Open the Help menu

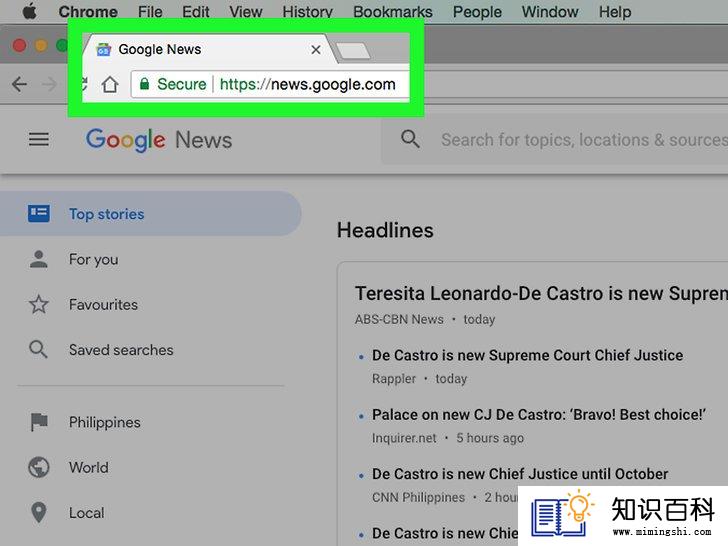[x=615, y=12]
